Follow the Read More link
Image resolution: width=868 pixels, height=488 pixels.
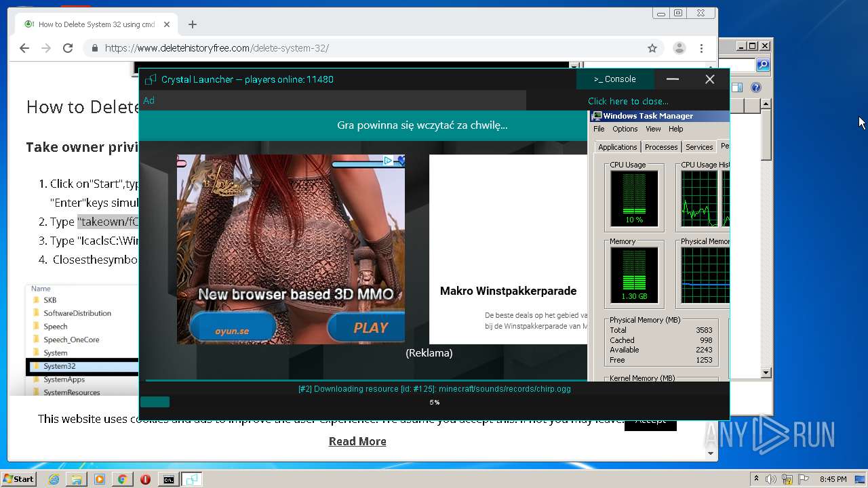(x=357, y=441)
